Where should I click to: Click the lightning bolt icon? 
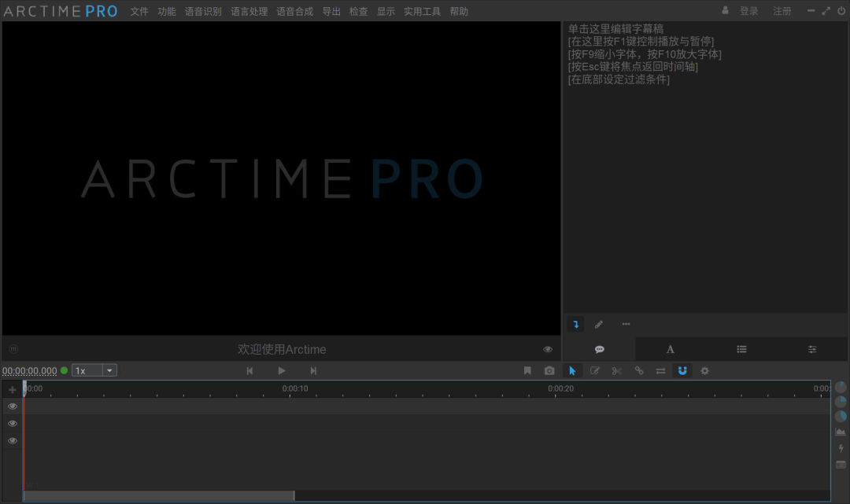coord(841,448)
